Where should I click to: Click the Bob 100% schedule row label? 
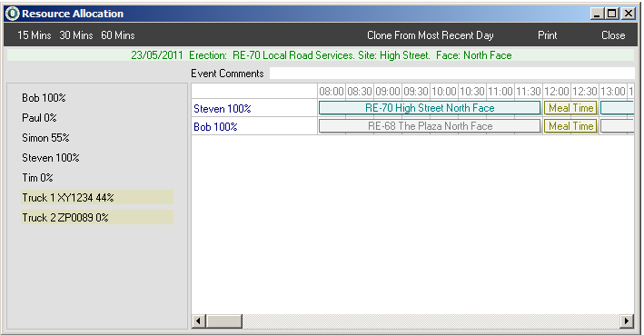click(x=215, y=127)
